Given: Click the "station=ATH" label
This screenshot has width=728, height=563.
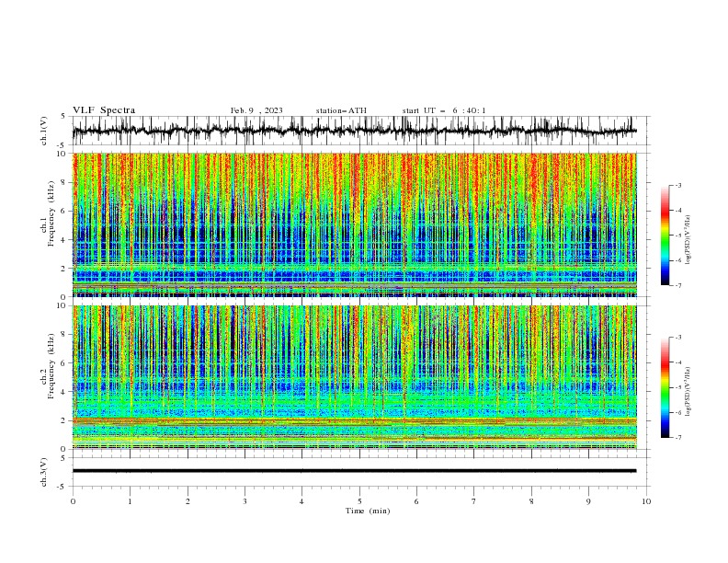Looking at the screenshot, I should [x=341, y=110].
